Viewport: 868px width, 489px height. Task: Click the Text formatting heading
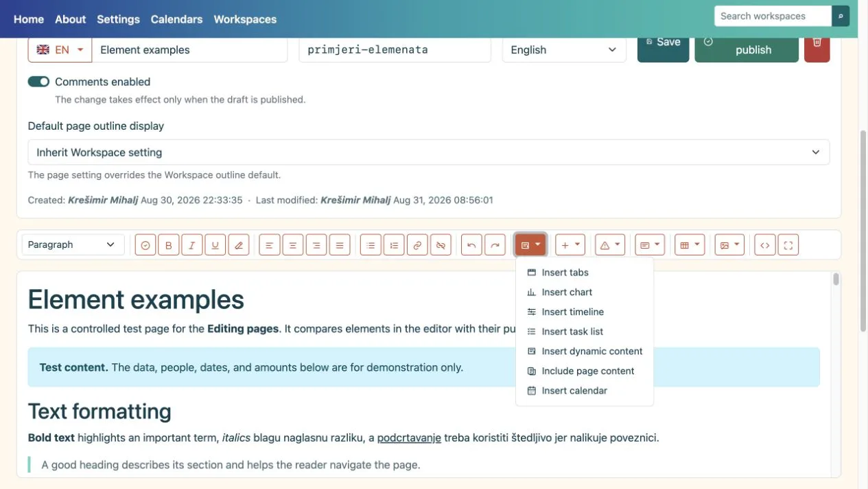click(x=99, y=411)
